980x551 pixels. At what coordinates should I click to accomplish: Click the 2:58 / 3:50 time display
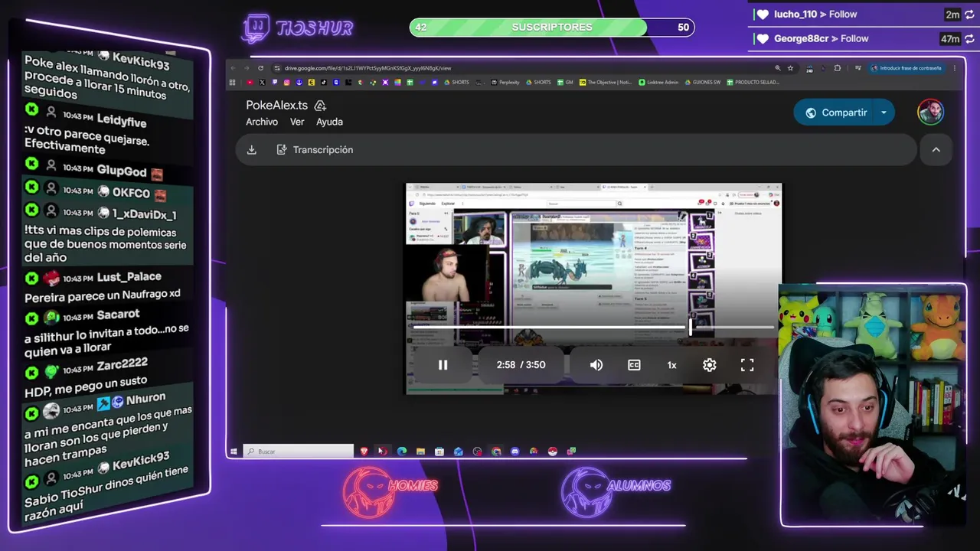(x=521, y=365)
